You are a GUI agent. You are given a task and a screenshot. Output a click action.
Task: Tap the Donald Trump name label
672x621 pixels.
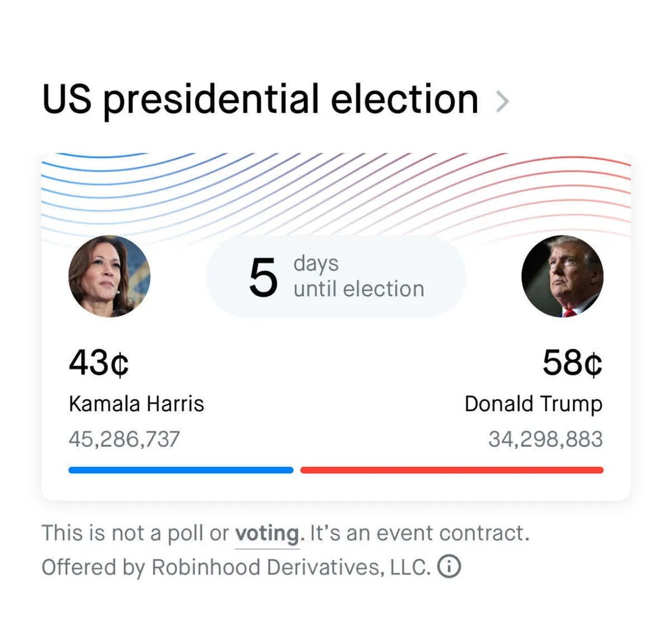[x=533, y=404]
